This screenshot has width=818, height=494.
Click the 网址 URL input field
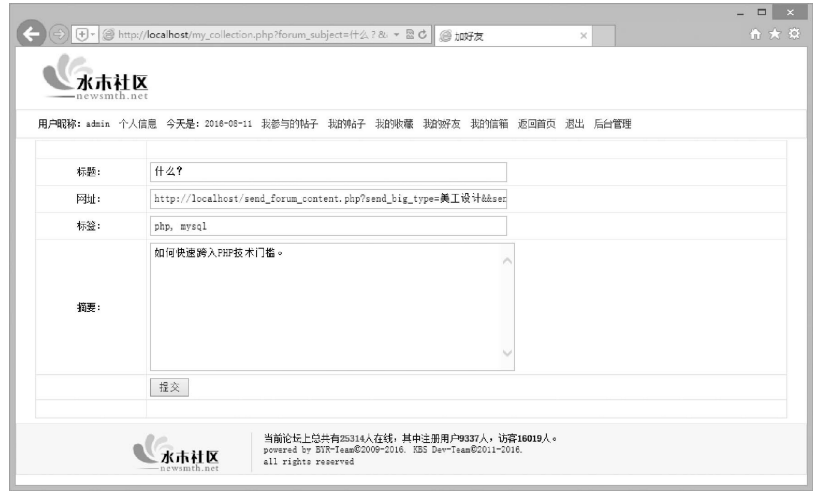tap(329, 199)
